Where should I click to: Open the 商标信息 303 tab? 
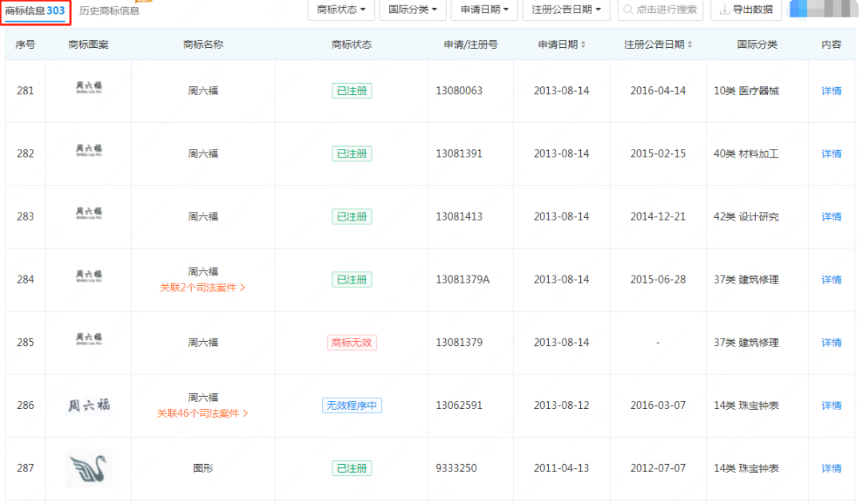click(35, 10)
